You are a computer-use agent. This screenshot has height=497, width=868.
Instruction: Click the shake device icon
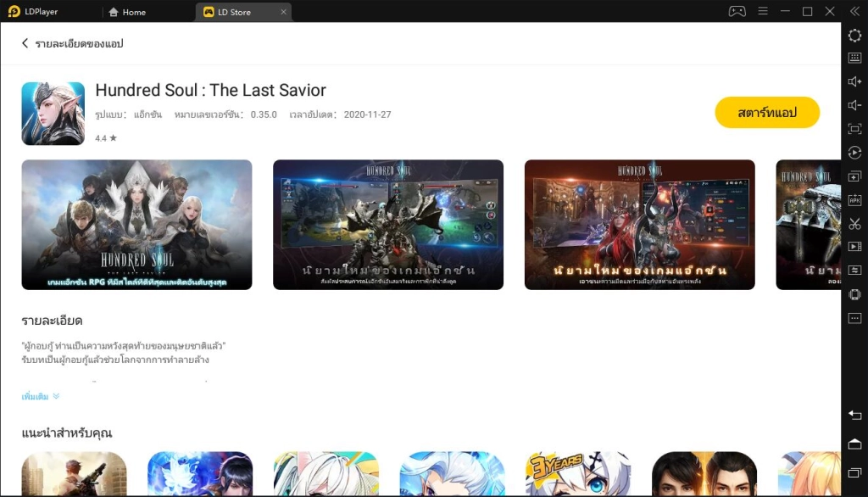[x=854, y=294]
